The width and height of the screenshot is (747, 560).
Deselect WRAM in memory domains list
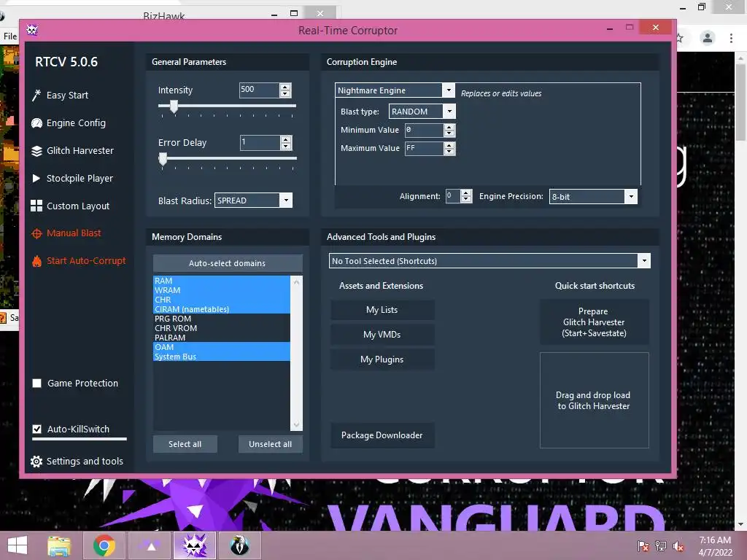[222, 290]
